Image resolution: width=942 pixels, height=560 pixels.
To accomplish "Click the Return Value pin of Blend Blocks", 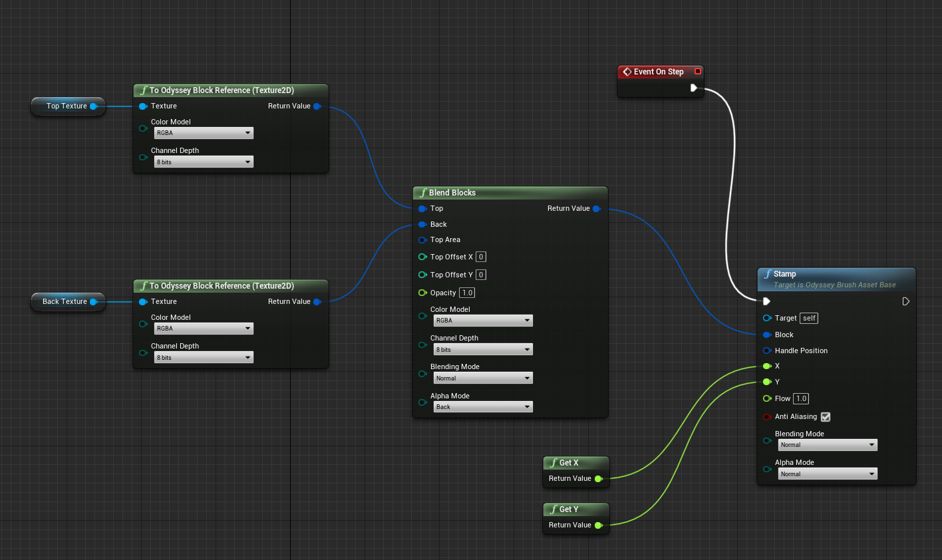I will (x=597, y=208).
